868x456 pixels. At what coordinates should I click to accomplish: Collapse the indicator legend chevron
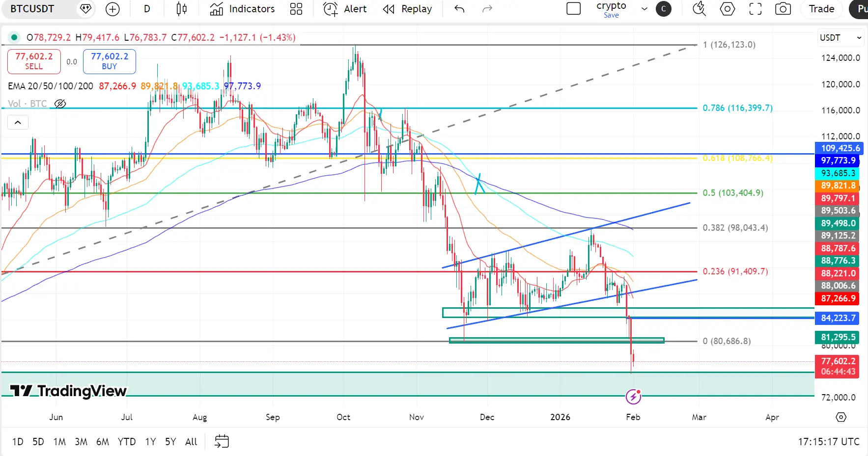[x=18, y=122]
